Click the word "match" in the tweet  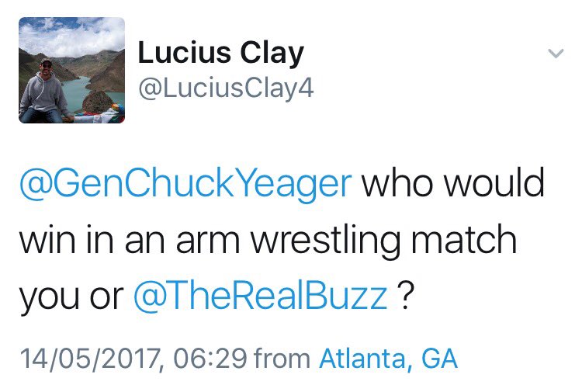coord(464,239)
